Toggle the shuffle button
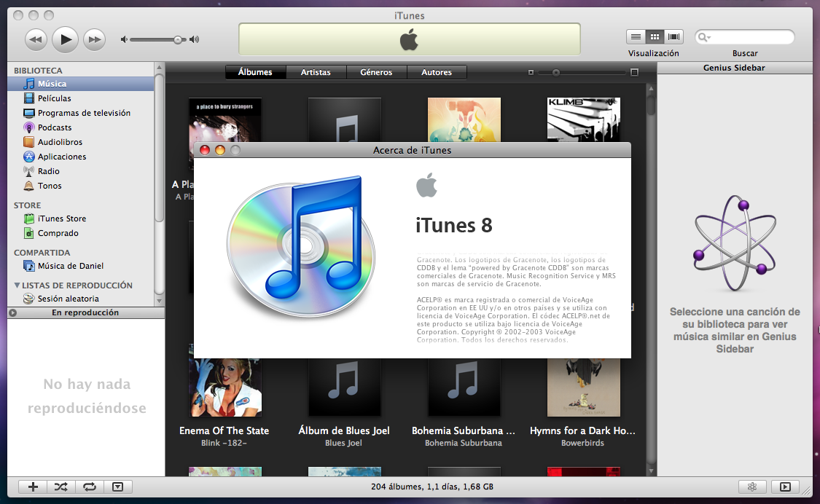This screenshot has width=820, height=504. [61, 487]
